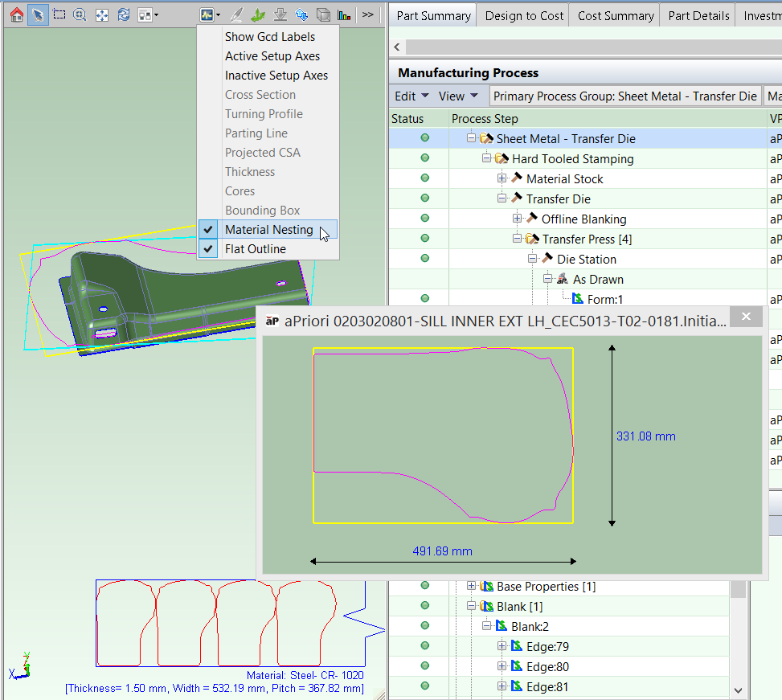Uncheck Material Nesting in the menu
This screenshot has width=782, height=700.
click(x=268, y=230)
